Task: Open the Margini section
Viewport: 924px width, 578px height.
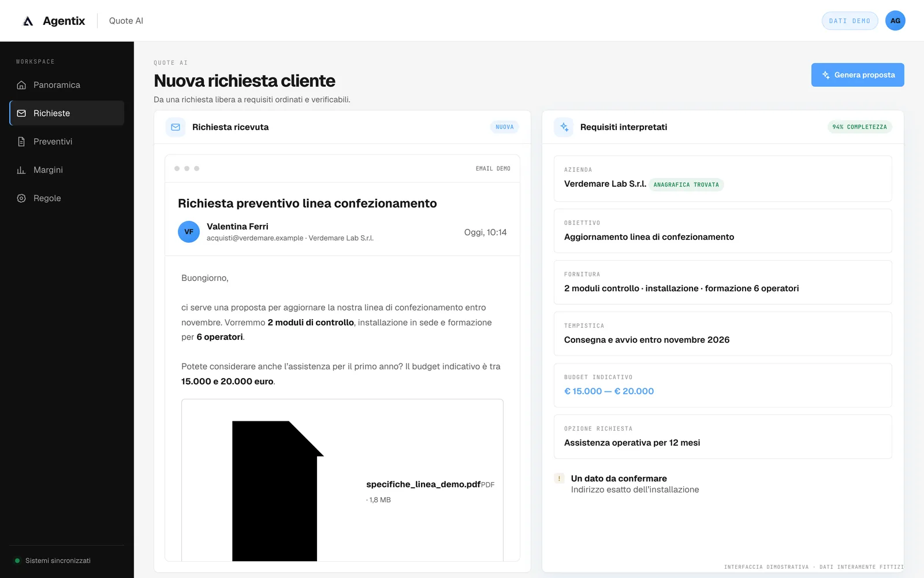Action: click(67, 170)
